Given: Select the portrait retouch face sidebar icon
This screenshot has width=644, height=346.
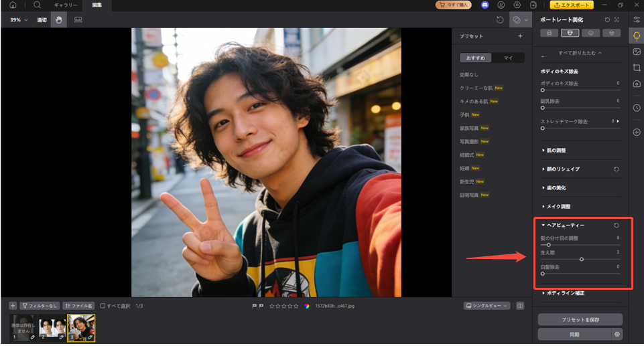Looking at the screenshot, I should pos(637,36).
